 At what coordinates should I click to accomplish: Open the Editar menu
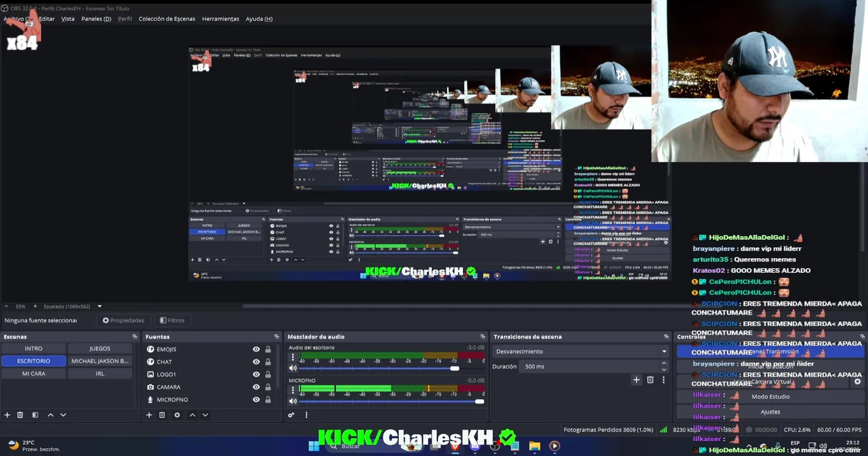[x=47, y=19]
